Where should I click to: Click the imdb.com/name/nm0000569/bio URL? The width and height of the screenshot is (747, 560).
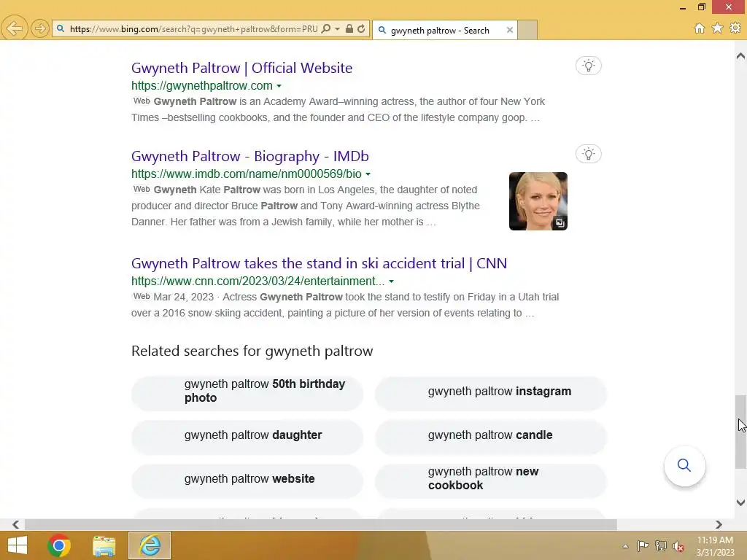[x=247, y=174]
